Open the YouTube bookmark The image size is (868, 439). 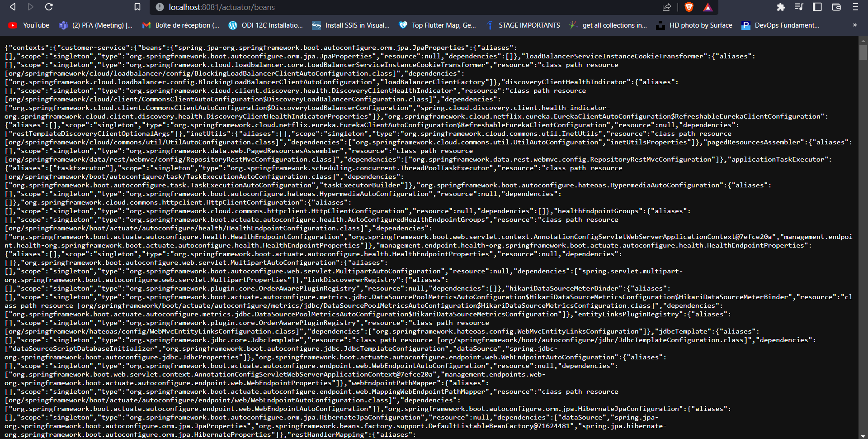[x=28, y=25]
